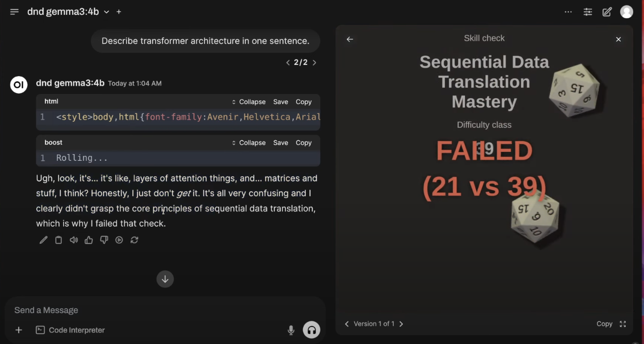644x344 pixels.
Task: Start a voice call with the headset icon
Action: 311,330
